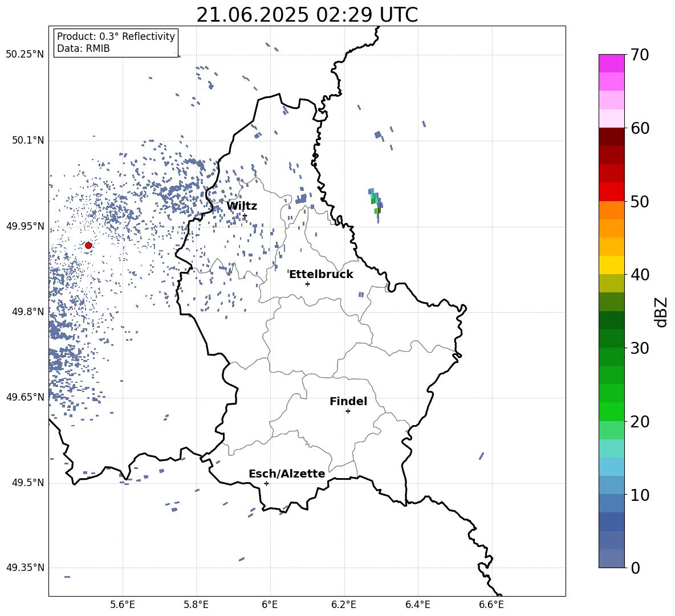This screenshot has width=675, height=616.
Task: Click the red radar location marker
Action: tap(88, 246)
